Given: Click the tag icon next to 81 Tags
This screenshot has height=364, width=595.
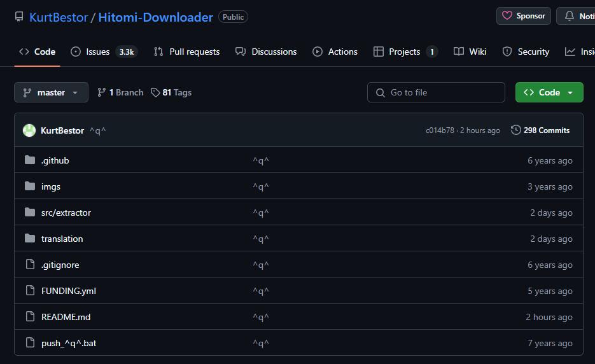Looking at the screenshot, I should point(155,92).
